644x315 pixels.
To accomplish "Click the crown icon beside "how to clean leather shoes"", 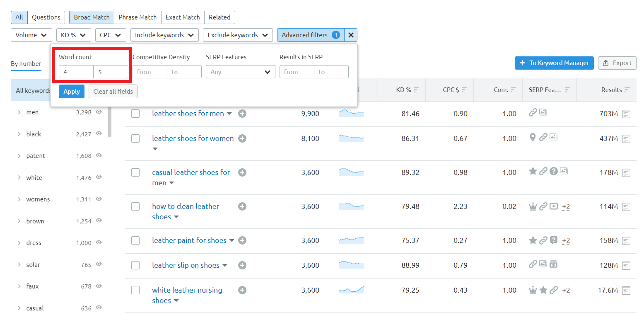I will point(533,206).
